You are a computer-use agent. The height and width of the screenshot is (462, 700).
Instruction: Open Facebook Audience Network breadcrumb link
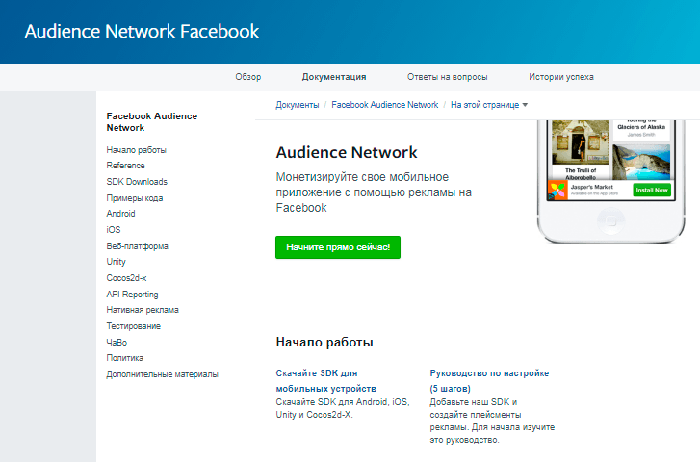(385, 105)
